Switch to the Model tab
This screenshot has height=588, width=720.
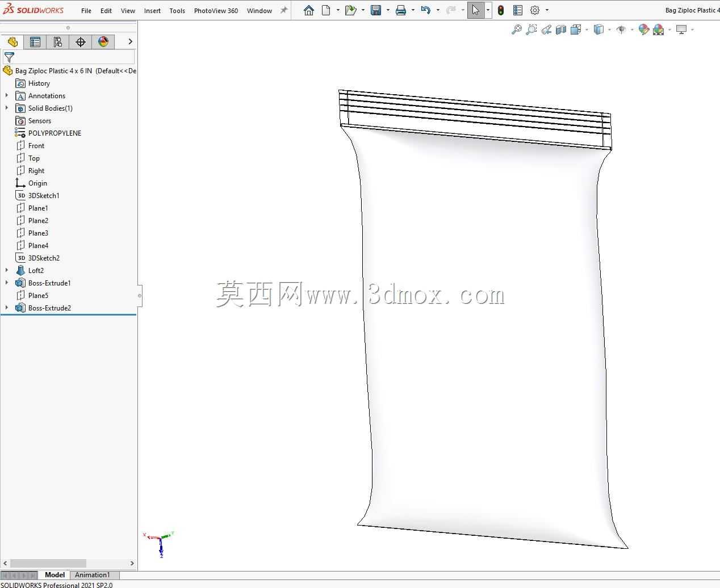(x=55, y=575)
